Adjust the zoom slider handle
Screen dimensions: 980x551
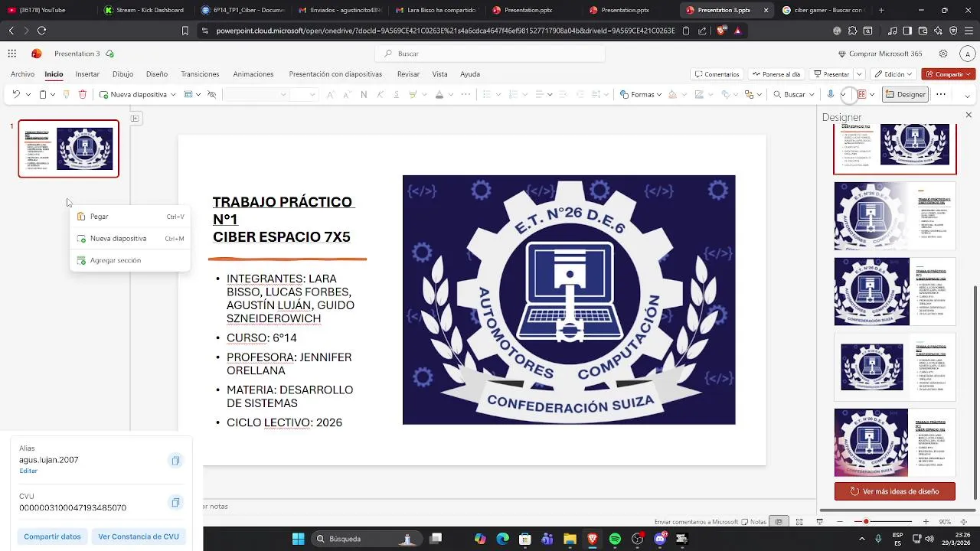coord(866,522)
